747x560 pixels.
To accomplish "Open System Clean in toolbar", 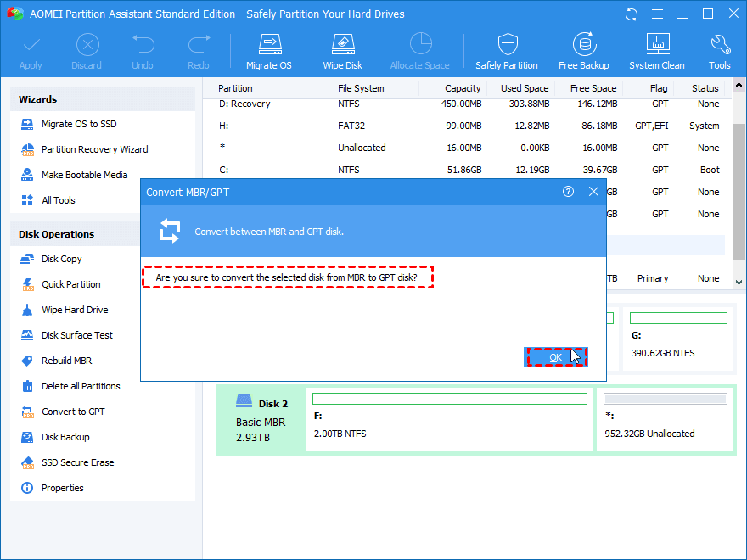I will (x=656, y=51).
